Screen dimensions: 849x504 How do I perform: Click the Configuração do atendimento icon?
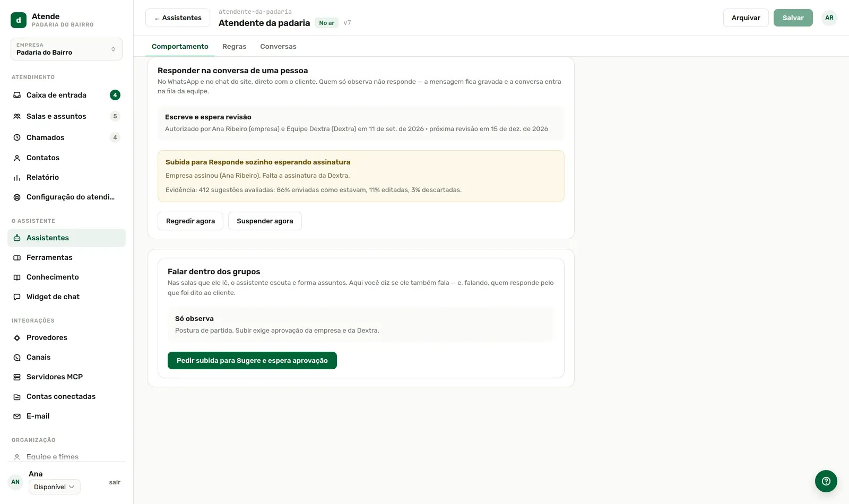click(x=17, y=197)
